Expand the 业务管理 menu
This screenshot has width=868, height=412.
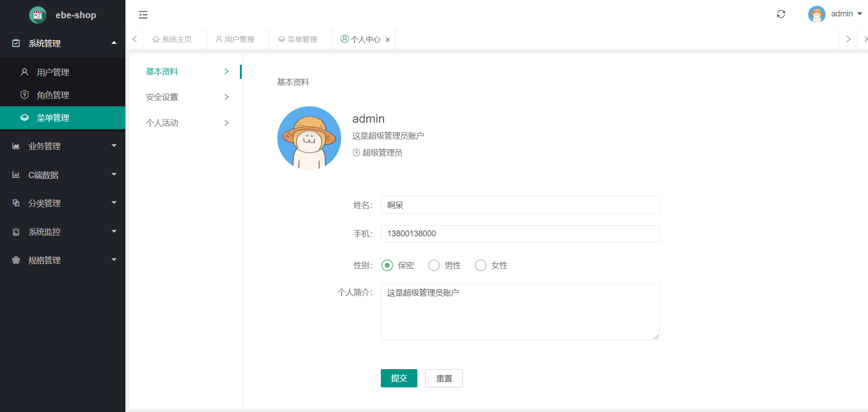pyautogui.click(x=44, y=146)
